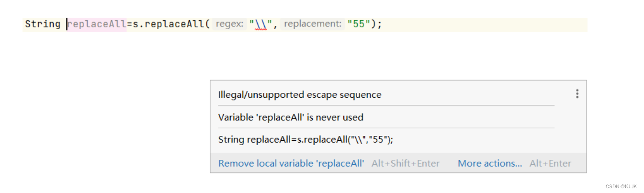Click the "replacement:" parameter hint

pos(313,24)
